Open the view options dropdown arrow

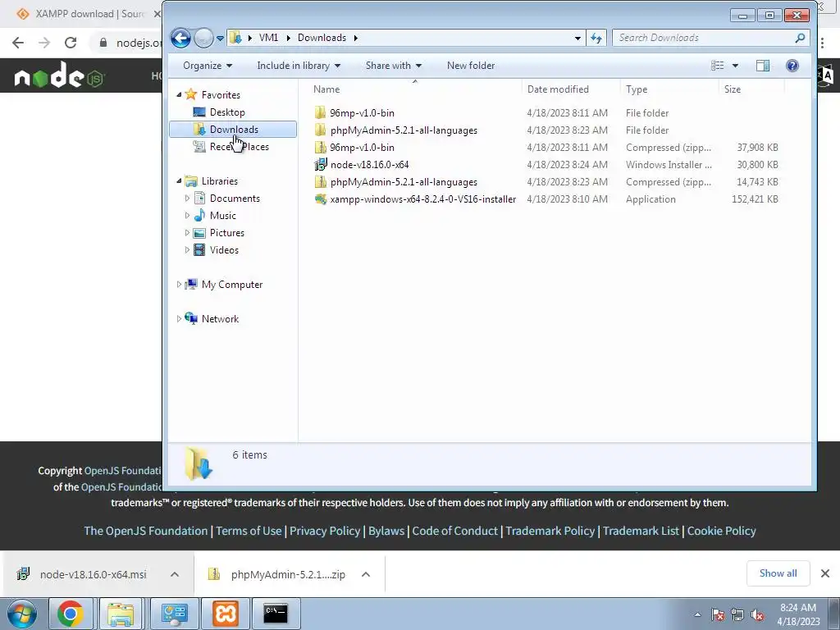(735, 66)
